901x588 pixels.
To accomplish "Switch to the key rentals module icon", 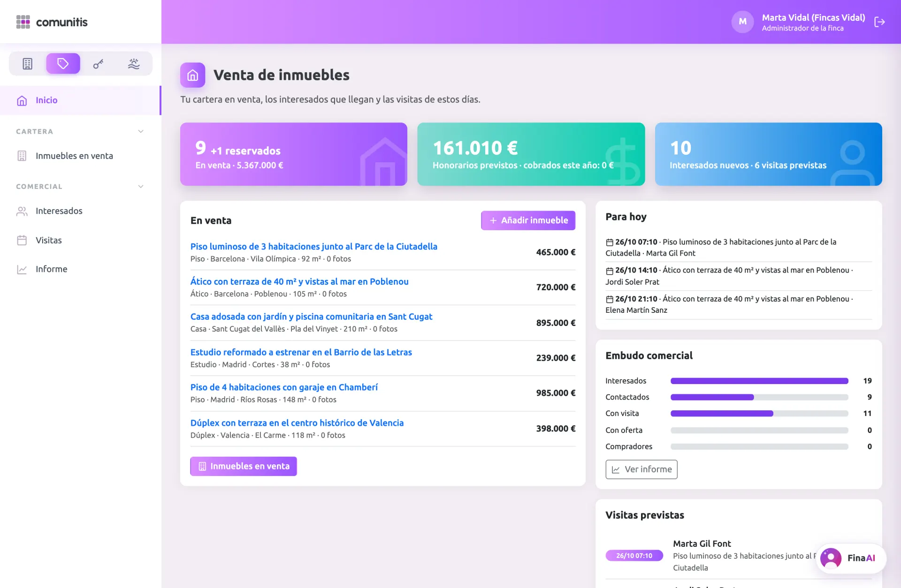I will pyautogui.click(x=98, y=64).
